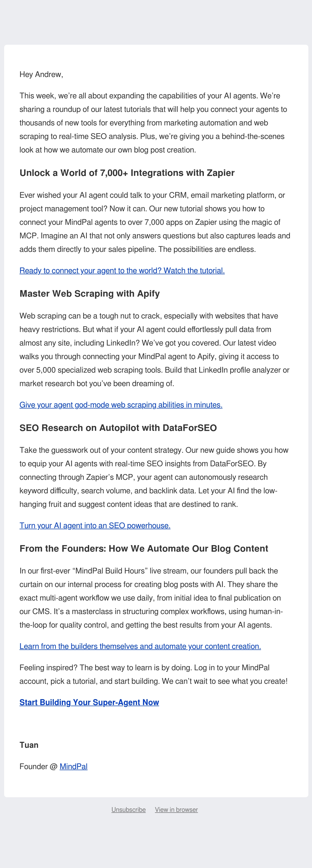312x868 pixels.
Task: Click the 'SEO Research on Autopilot' heading
Action: point(118,427)
